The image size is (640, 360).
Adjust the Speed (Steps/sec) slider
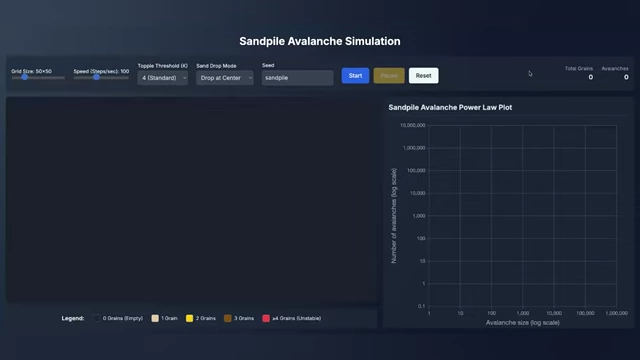[x=101, y=77]
